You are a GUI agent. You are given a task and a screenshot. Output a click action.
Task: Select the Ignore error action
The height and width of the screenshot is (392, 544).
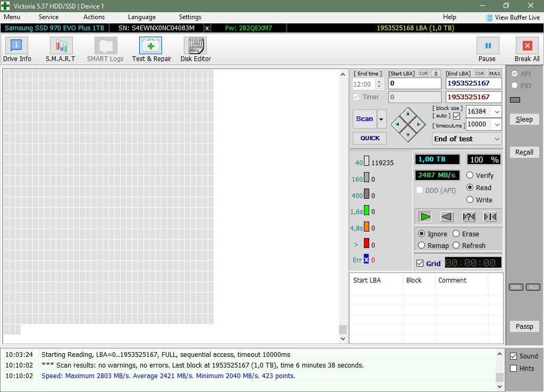pyautogui.click(x=421, y=234)
